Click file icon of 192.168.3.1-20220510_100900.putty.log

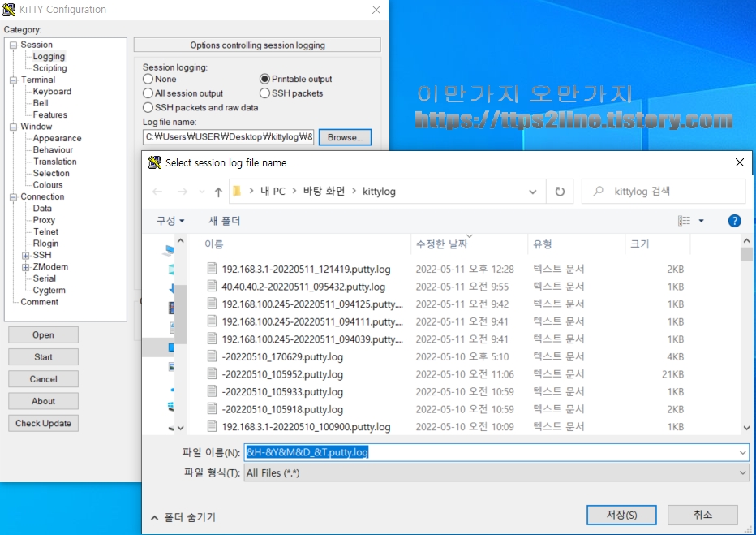pos(212,426)
